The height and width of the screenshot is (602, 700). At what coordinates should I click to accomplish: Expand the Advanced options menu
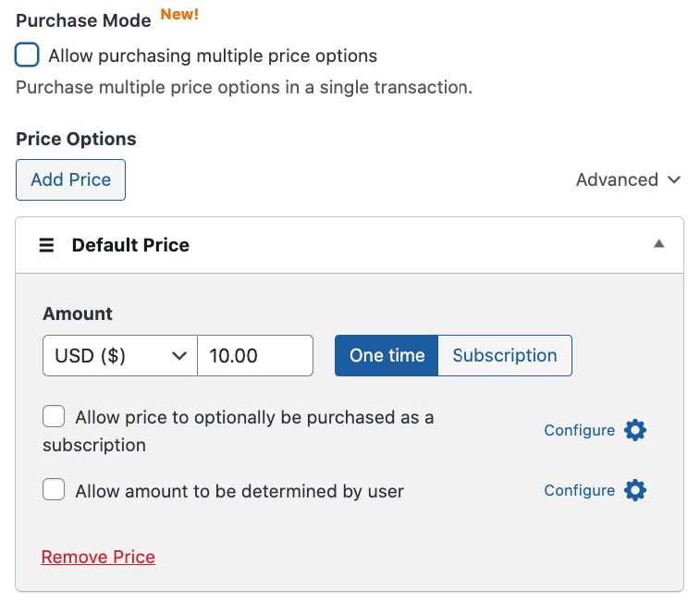pos(628,179)
